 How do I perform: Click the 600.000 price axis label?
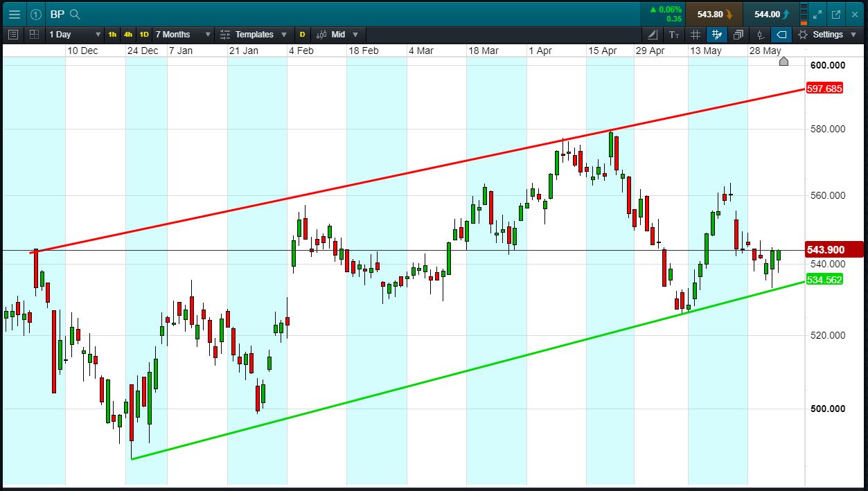(827, 65)
